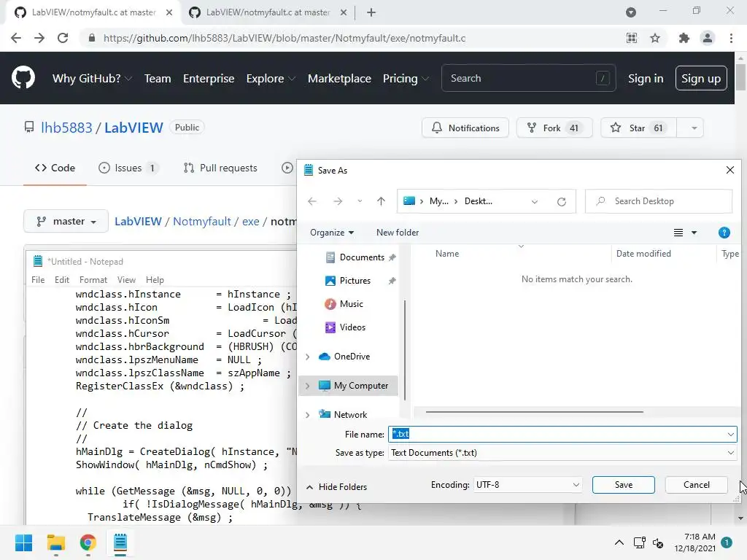Open Chrome from taskbar
Image resolution: width=747 pixels, height=560 pixels.
(x=88, y=542)
